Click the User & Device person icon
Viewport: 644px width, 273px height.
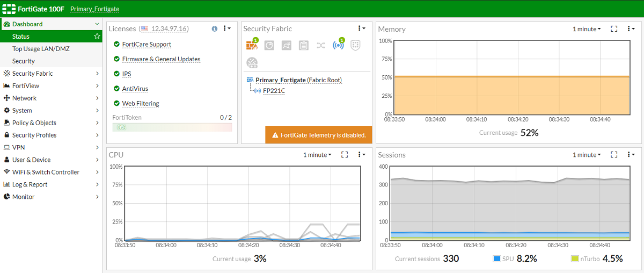[x=7, y=160]
